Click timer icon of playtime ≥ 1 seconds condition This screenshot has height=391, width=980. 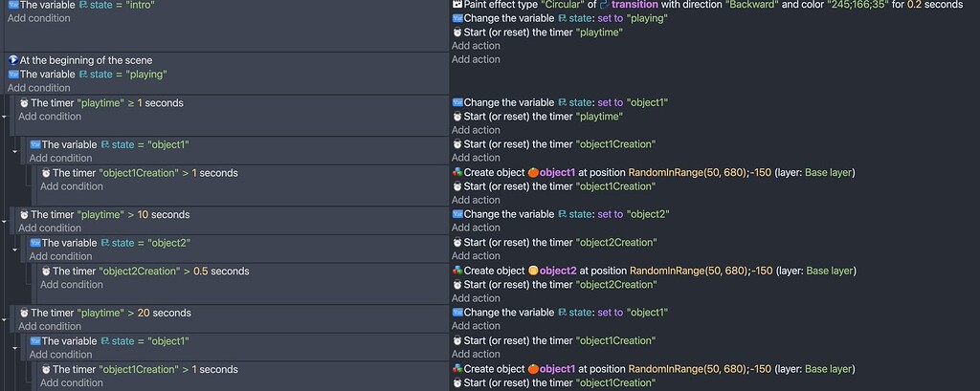24,102
